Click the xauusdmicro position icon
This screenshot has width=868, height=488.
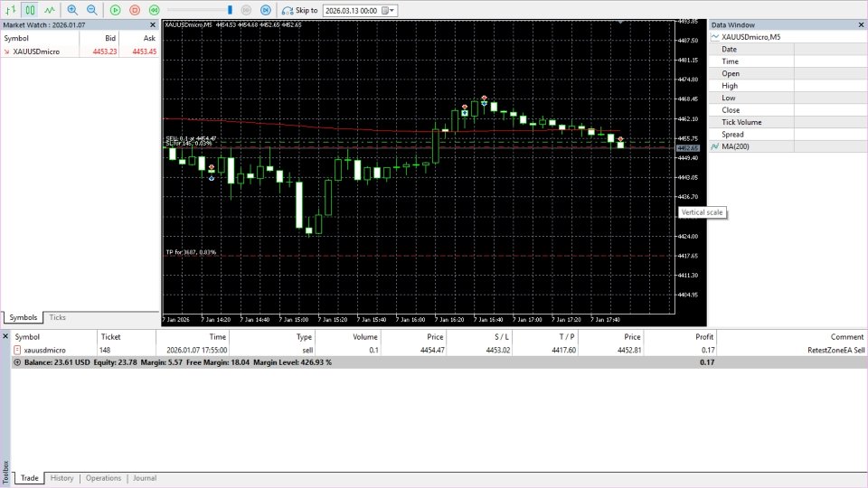point(17,351)
